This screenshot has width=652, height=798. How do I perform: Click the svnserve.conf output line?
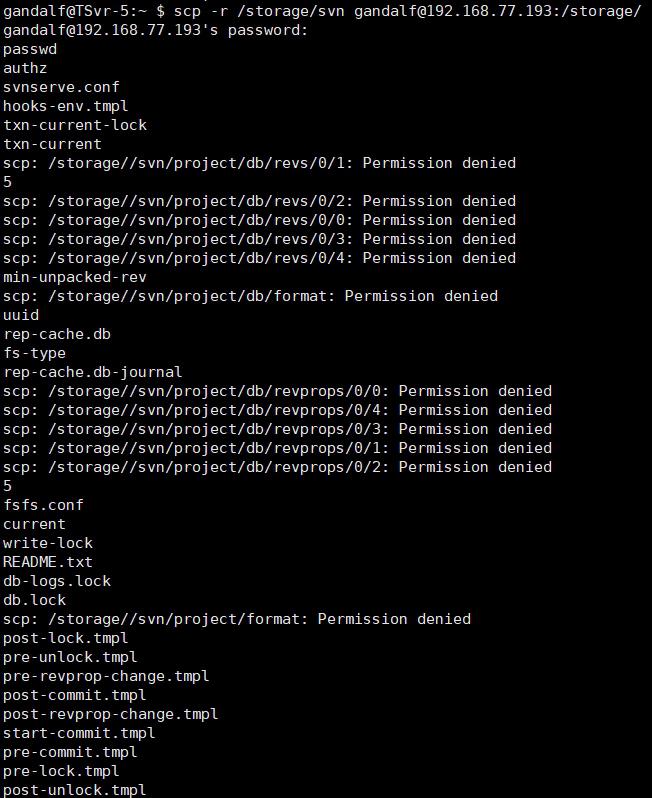pyautogui.click(x=61, y=87)
